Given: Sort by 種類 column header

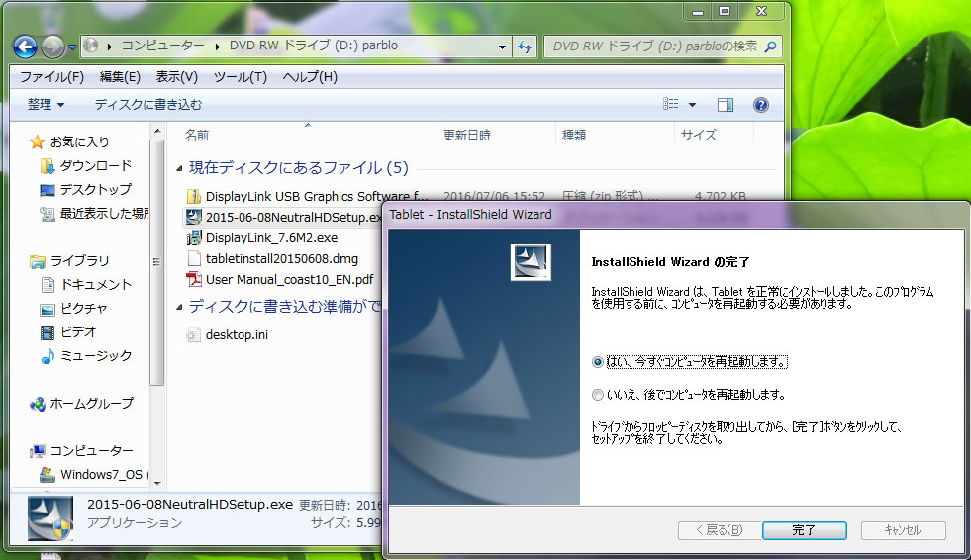Looking at the screenshot, I should coord(574,135).
